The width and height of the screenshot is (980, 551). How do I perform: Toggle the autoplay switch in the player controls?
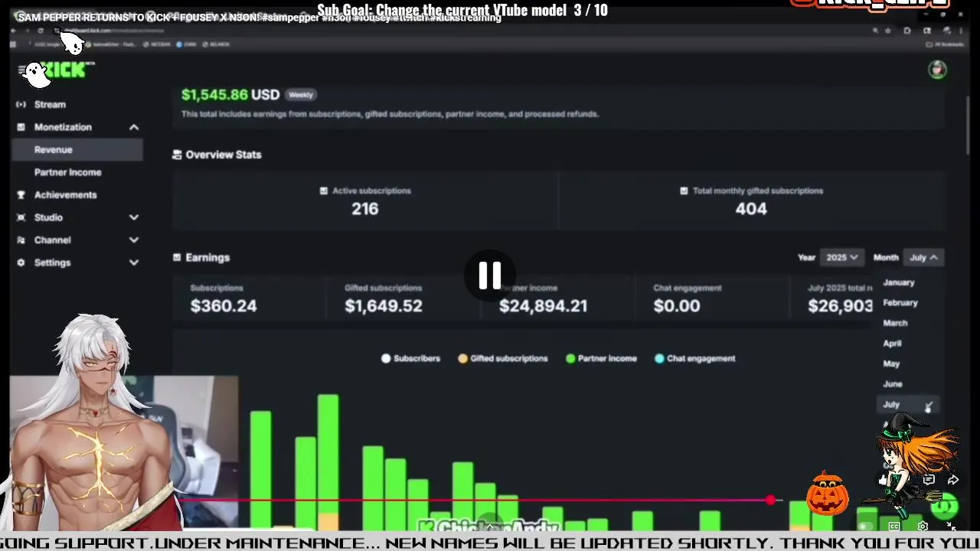tap(865, 527)
